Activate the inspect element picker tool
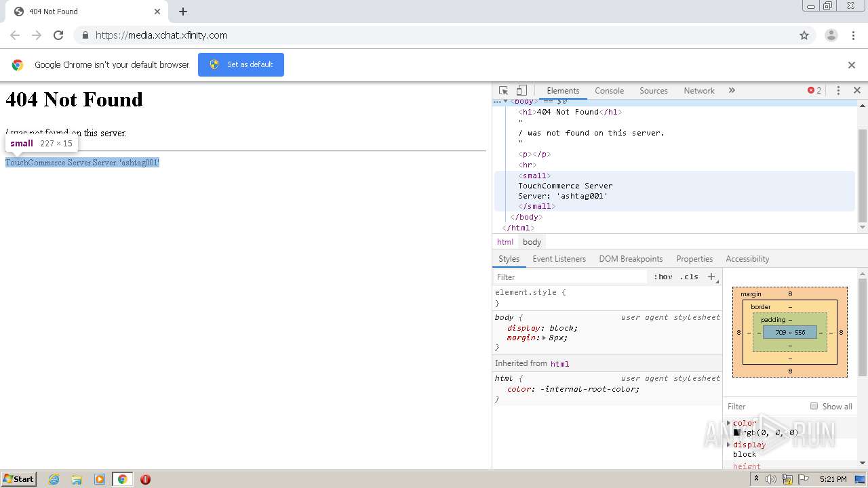 point(503,91)
